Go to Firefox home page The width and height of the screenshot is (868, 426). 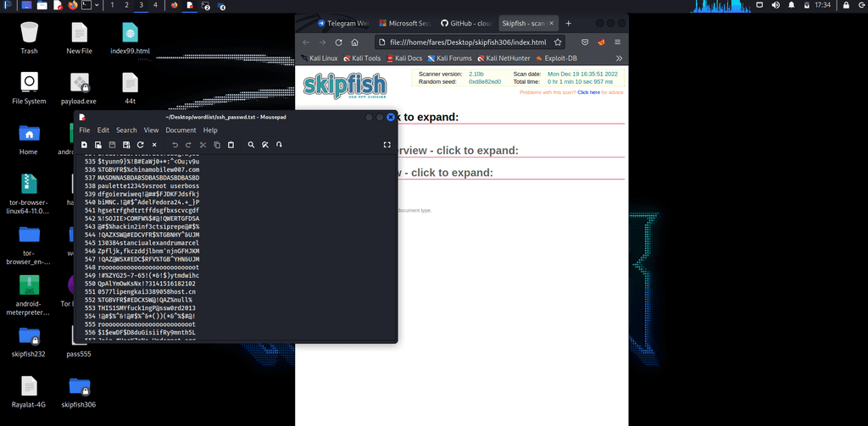click(355, 42)
